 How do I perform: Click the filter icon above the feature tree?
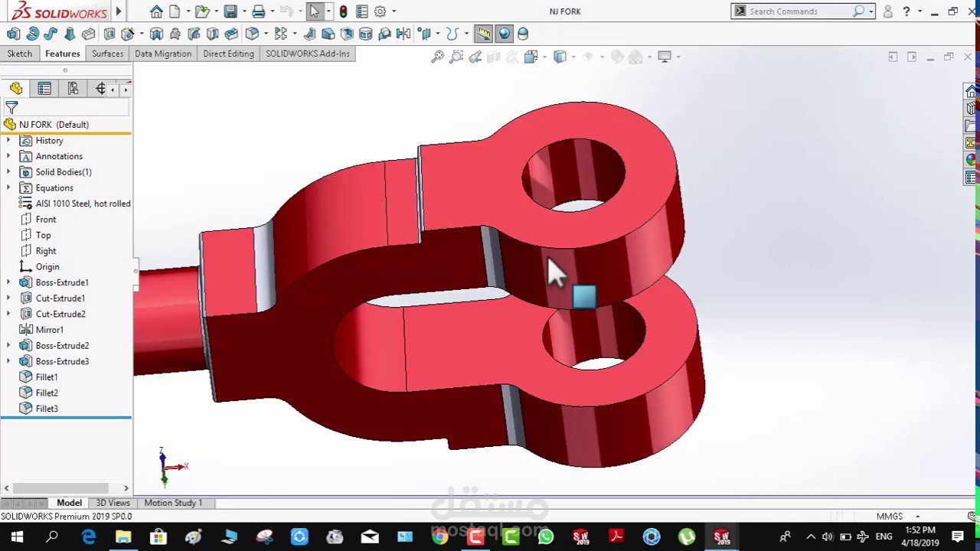coord(11,107)
